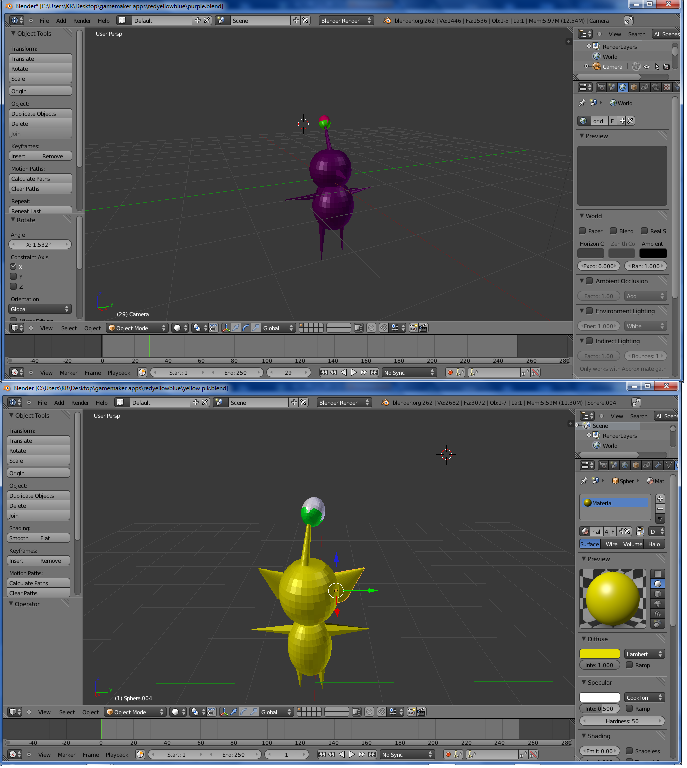This screenshot has width=687, height=768.
Task: Toggle Real Sky checkbox in the top window World panel
Action: pos(644,231)
